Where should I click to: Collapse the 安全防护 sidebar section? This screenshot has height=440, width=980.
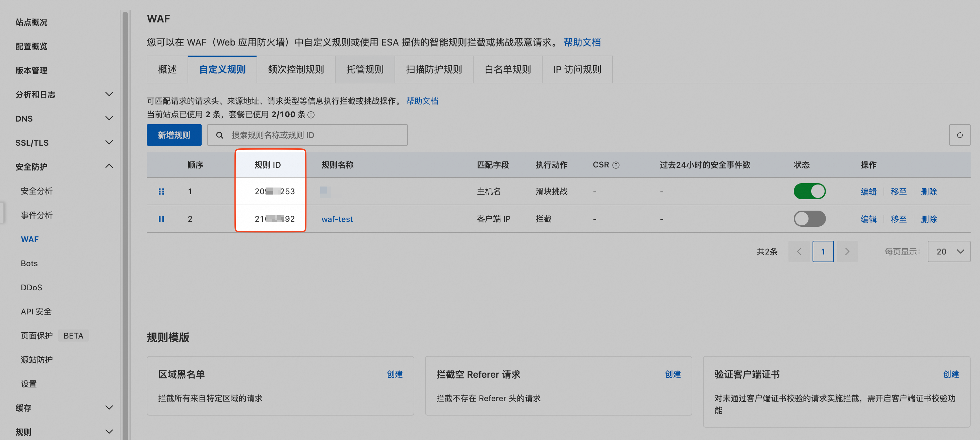(109, 166)
